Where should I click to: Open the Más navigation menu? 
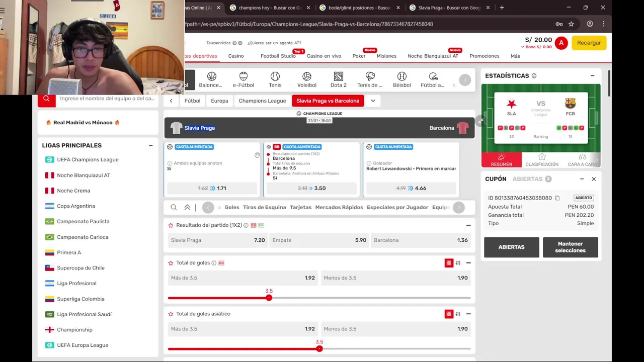pyautogui.click(x=515, y=56)
